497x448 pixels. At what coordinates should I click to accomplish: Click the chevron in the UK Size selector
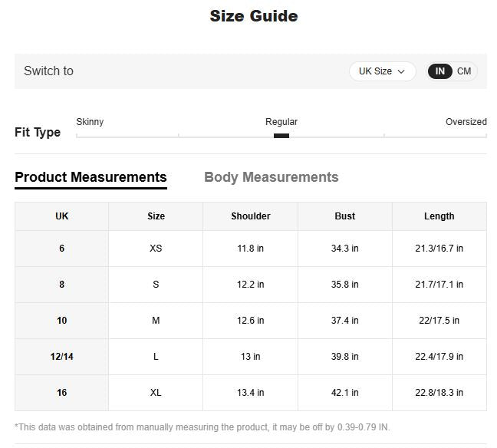pos(401,71)
